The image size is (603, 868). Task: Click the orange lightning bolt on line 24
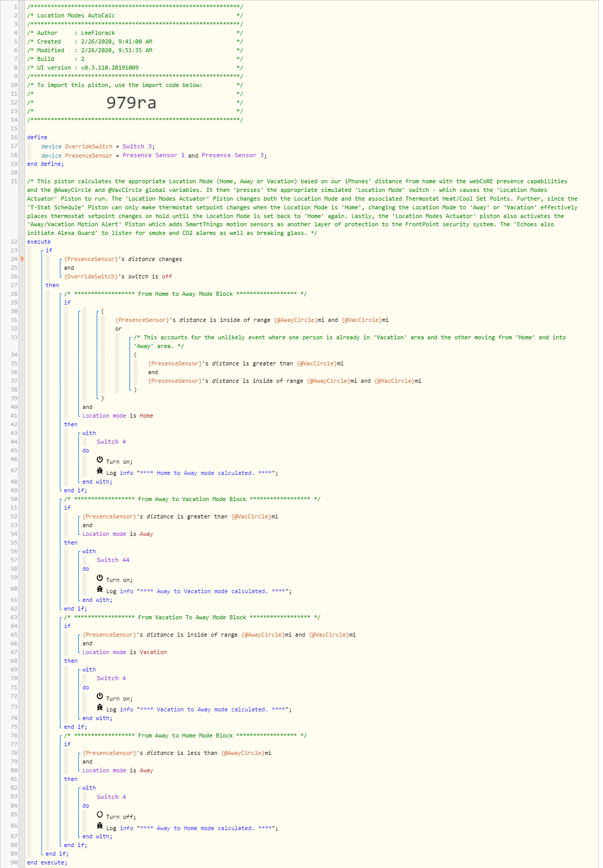point(22,259)
